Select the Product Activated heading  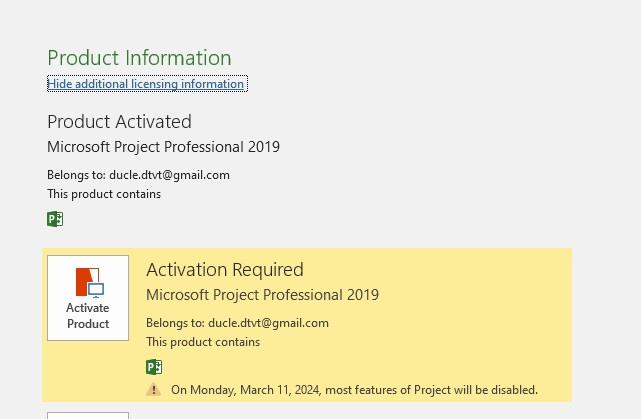[119, 122]
